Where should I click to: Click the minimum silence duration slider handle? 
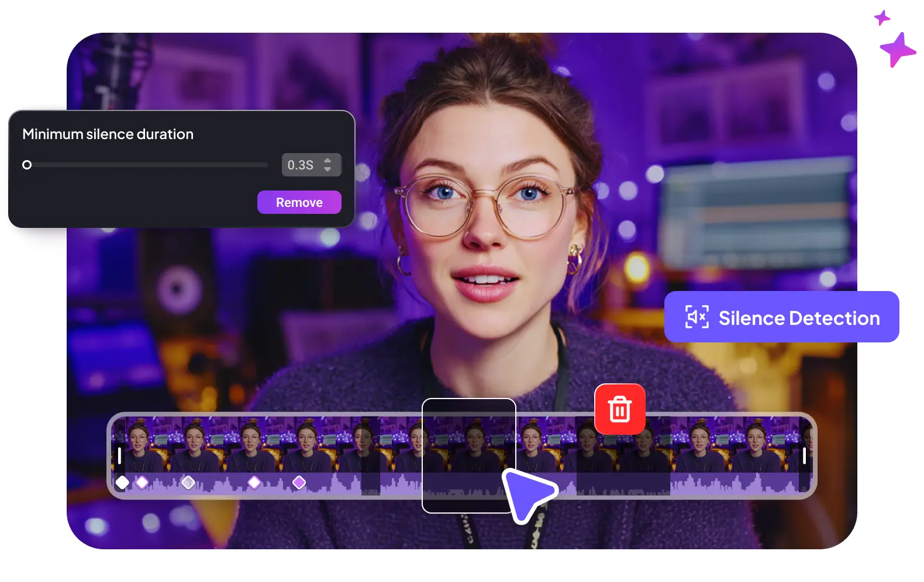tap(27, 165)
